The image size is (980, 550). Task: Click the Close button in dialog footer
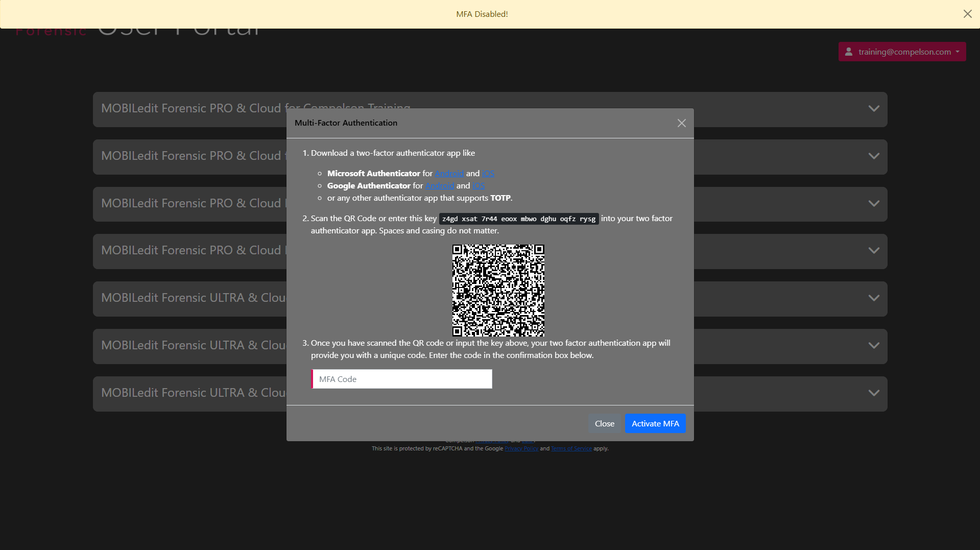pyautogui.click(x=604, y=423)
